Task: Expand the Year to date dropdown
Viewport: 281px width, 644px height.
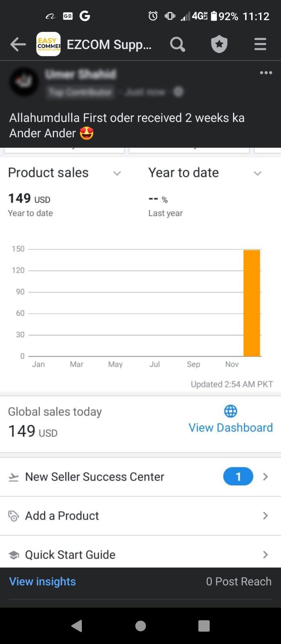Action: click(x=257, y=173)
